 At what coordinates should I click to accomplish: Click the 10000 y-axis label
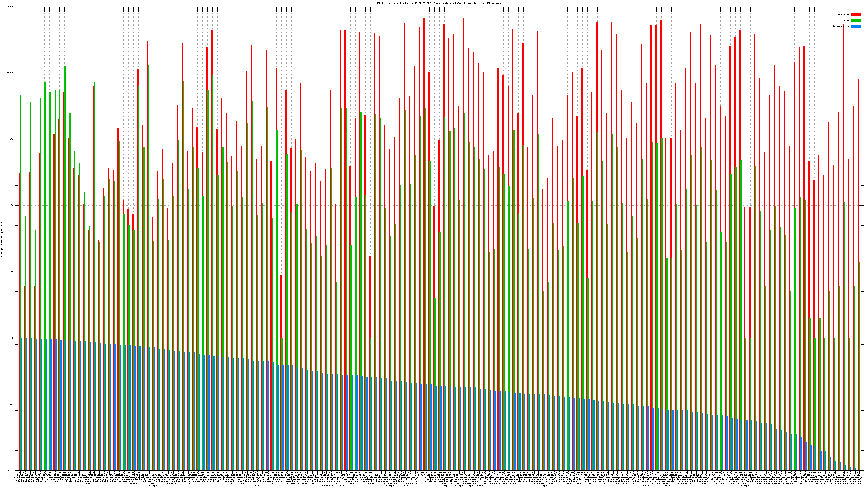[x=11, y=73]
